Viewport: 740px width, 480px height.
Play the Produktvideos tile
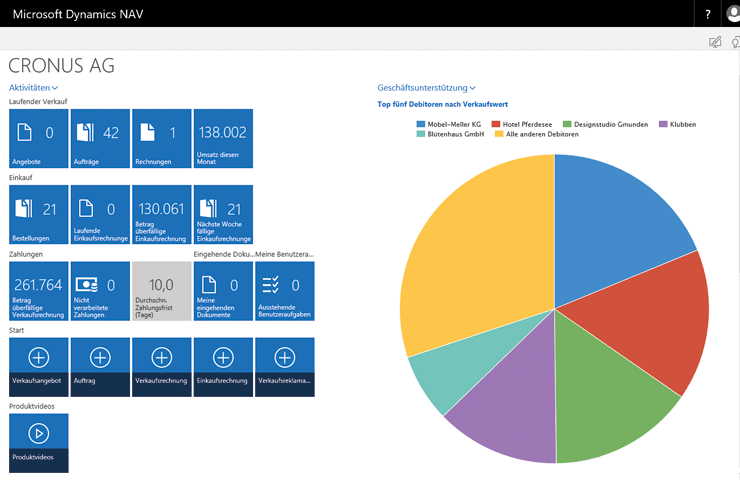pyautogui.click(x=38, y=442)
